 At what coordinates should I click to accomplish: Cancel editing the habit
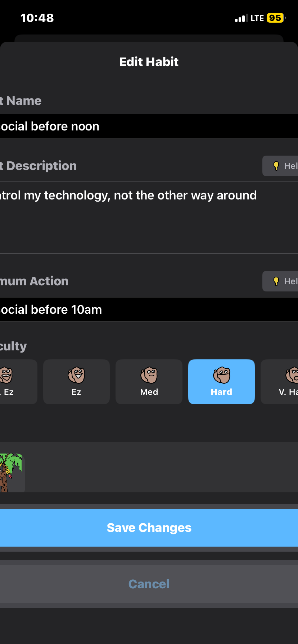pos(149,584)
